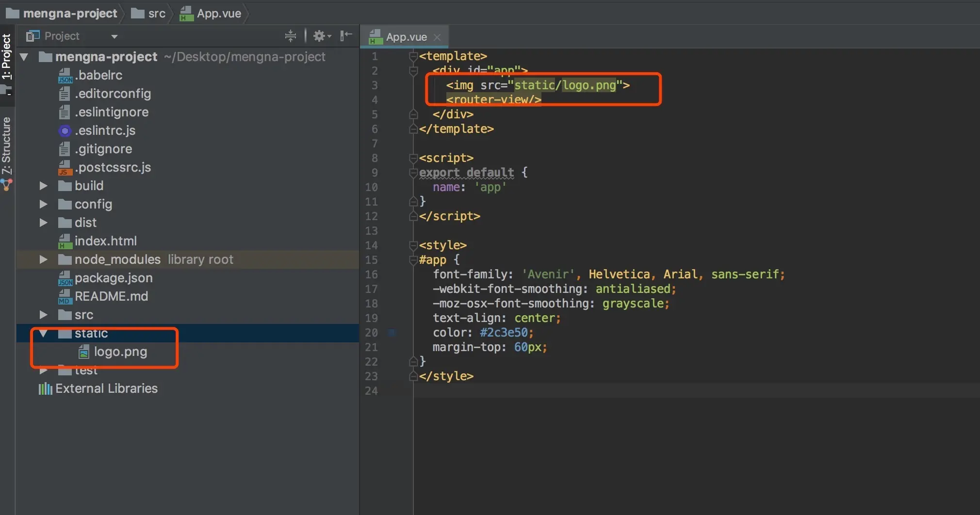Select README.md in the tree

112,296
